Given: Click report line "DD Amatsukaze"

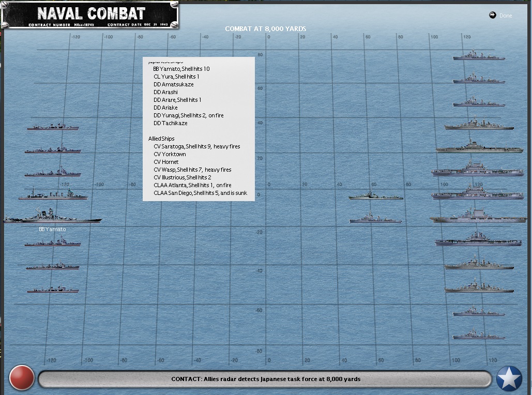Looking at the screenshot, I should 173,84.
